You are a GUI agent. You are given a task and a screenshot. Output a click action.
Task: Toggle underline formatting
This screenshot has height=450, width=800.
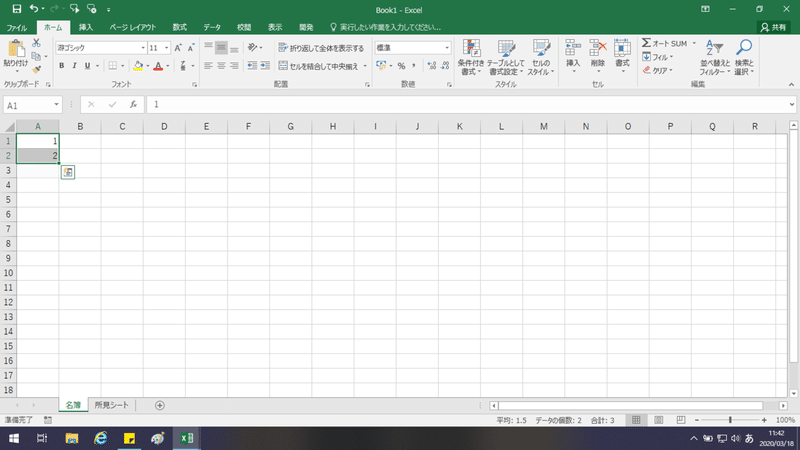coord(87,66)
